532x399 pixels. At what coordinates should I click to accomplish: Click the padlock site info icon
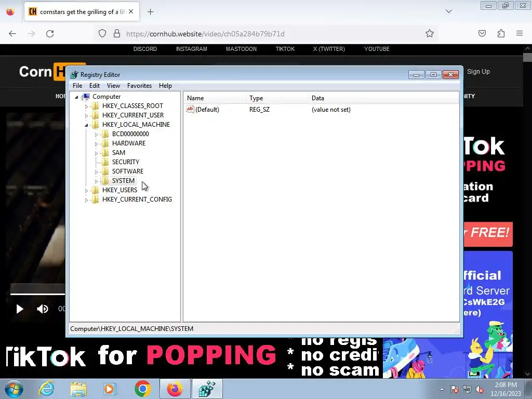click(x=117, y=33)
